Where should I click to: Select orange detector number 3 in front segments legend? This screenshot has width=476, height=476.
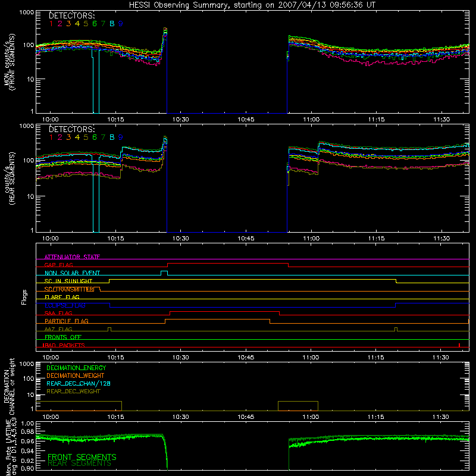(68, 24)
